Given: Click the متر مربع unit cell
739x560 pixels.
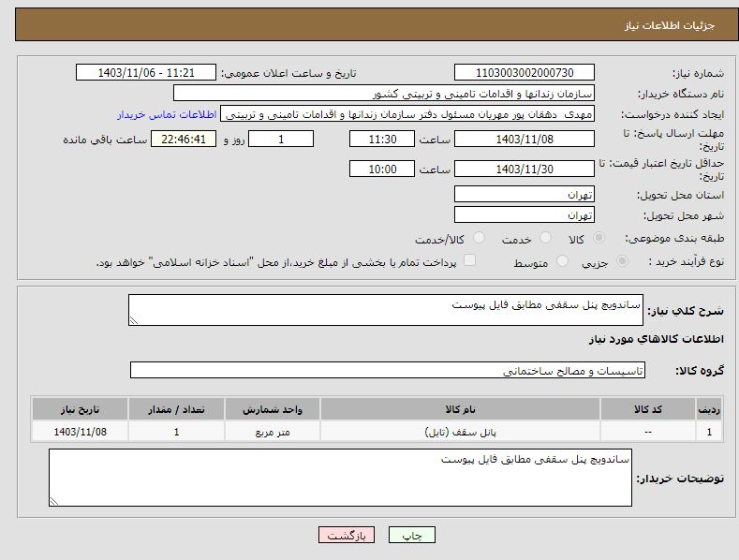Looking at the screenshot, I should [x=273, y=432].
